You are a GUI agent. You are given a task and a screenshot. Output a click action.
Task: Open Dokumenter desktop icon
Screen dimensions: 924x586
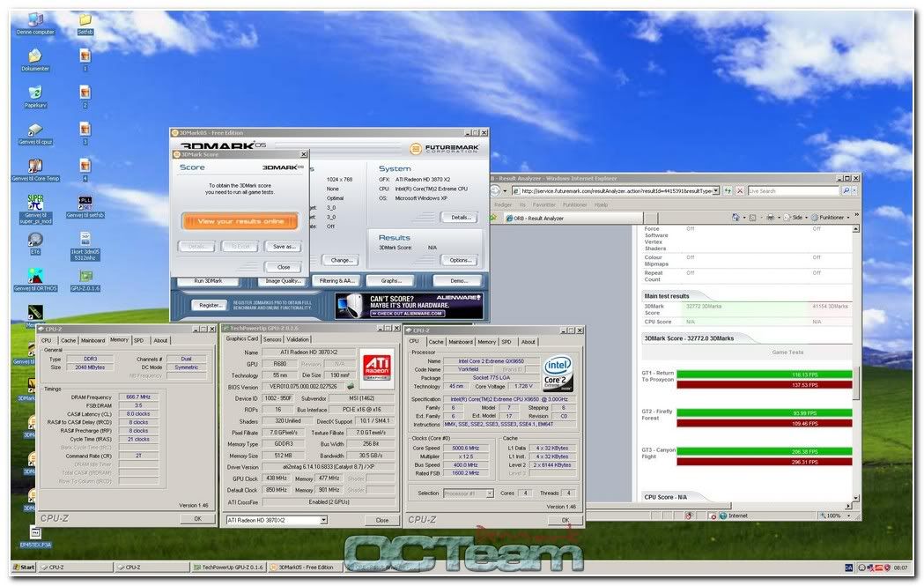pyautogui.click(x=35, y=60)
